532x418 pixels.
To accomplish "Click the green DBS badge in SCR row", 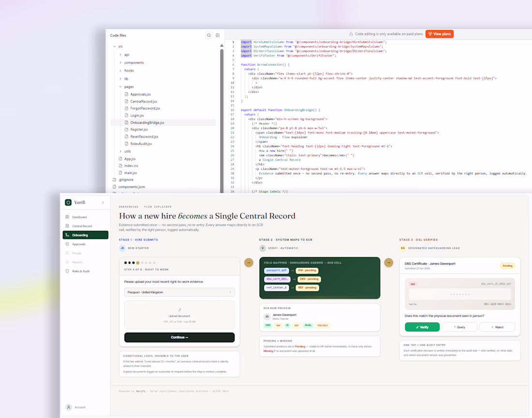I will click(x=268, y=325).
